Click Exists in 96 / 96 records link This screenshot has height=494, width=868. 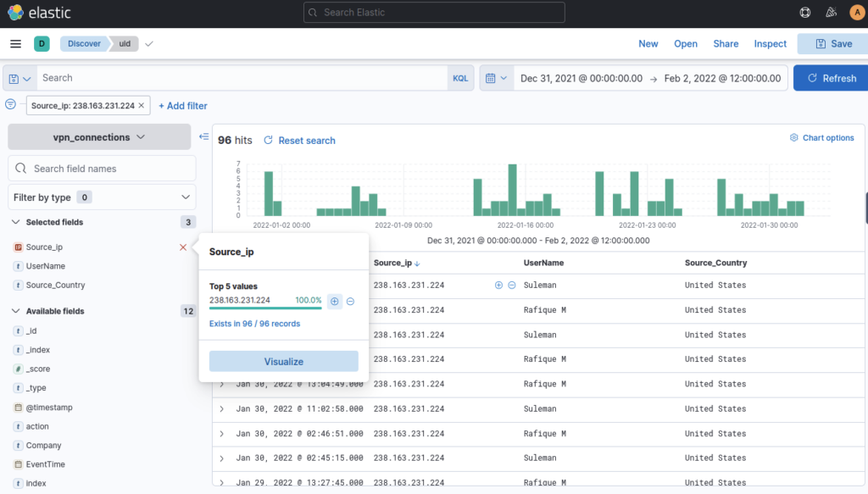point(254,324)
